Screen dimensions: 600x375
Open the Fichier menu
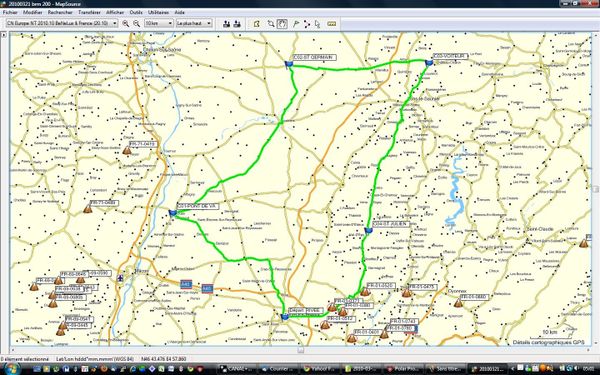[x=10, y=12]
